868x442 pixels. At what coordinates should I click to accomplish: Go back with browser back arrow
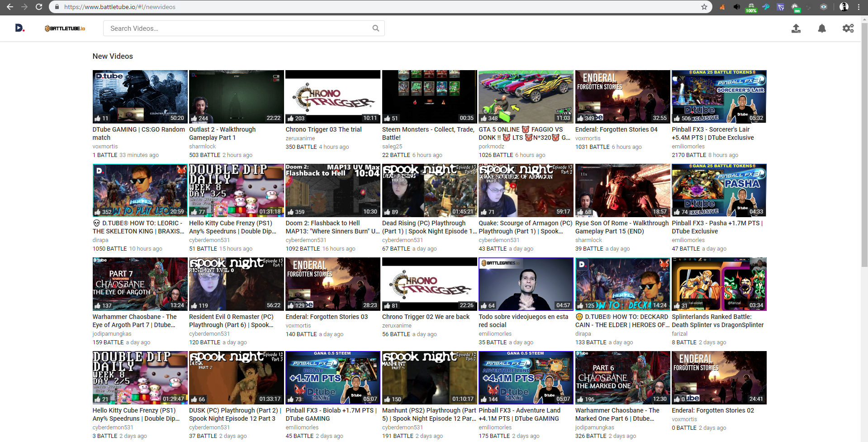9,7
